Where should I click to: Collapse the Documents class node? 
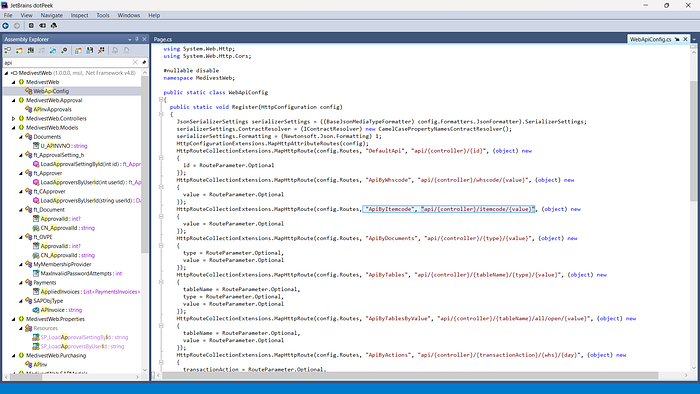tap(21, 137)
